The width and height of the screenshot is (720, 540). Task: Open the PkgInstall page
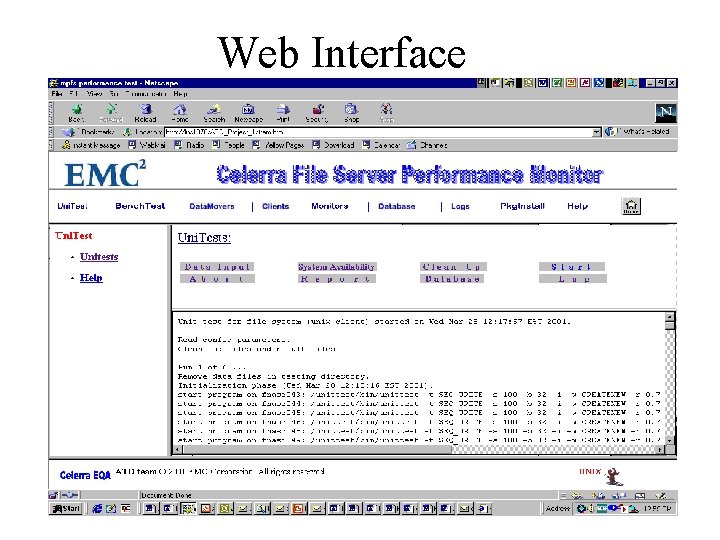pos(523,206)
